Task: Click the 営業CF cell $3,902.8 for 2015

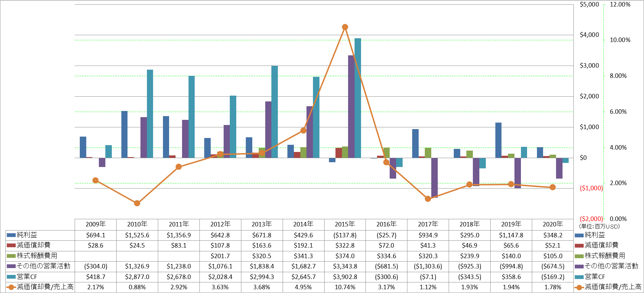Action: pos(345,277)
